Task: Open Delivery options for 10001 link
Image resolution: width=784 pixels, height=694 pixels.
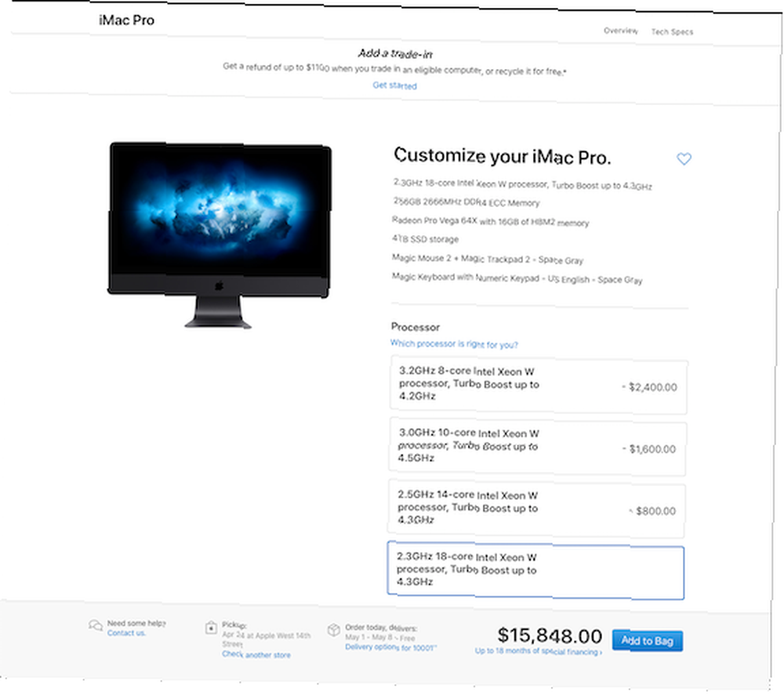Action: (390, 648)
